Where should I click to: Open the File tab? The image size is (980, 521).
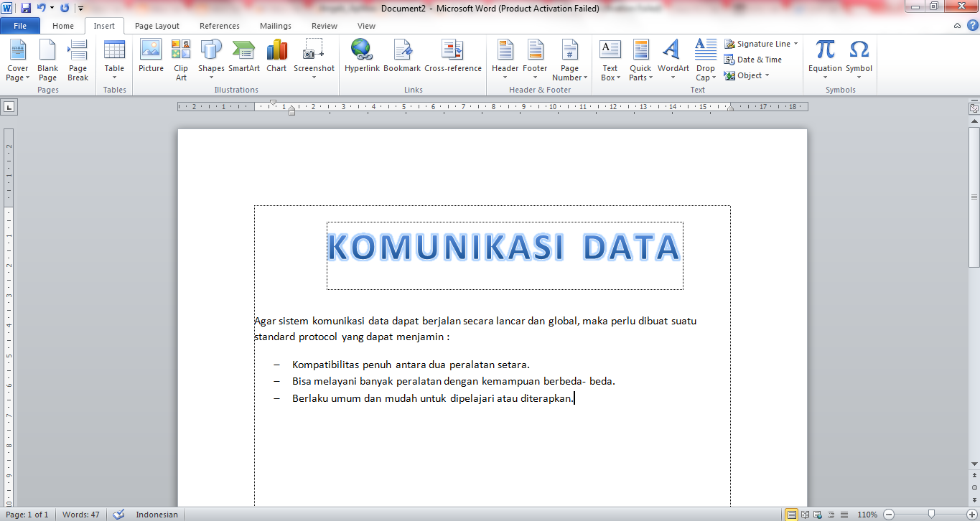(x=20, y=26)
